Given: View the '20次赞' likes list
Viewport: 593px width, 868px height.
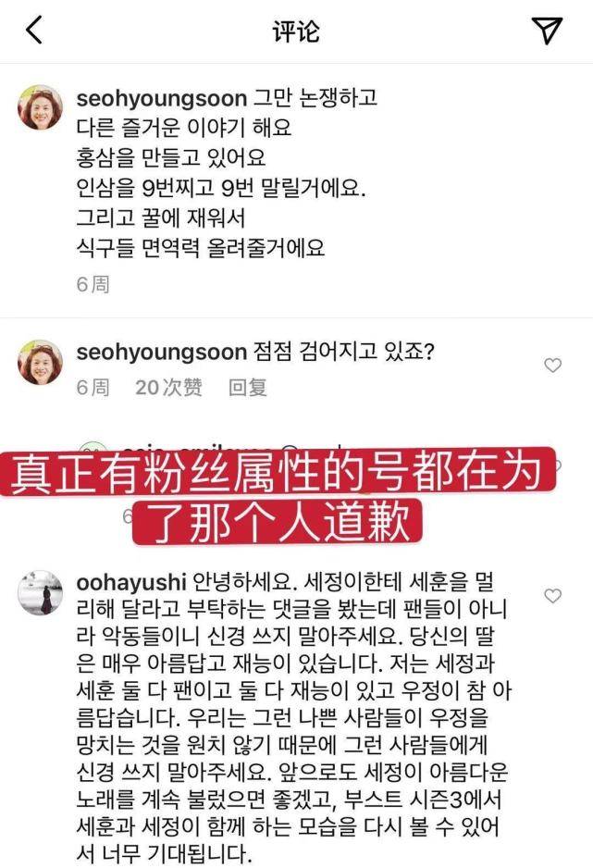Looking at the screenshot, I should [x=168, y=388].
